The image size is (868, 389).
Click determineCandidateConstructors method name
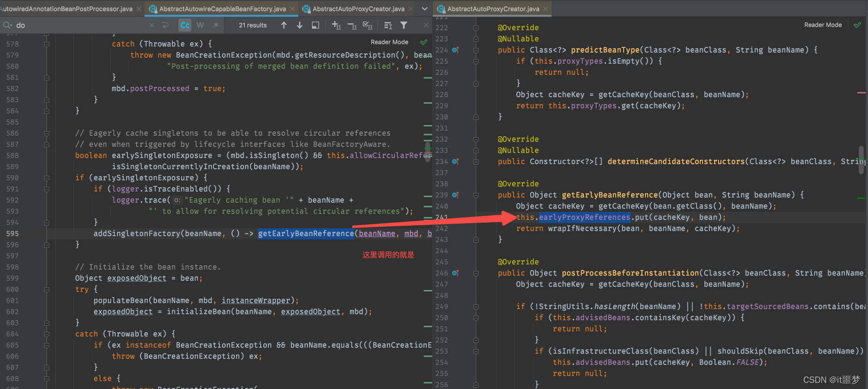coord(676,161)
